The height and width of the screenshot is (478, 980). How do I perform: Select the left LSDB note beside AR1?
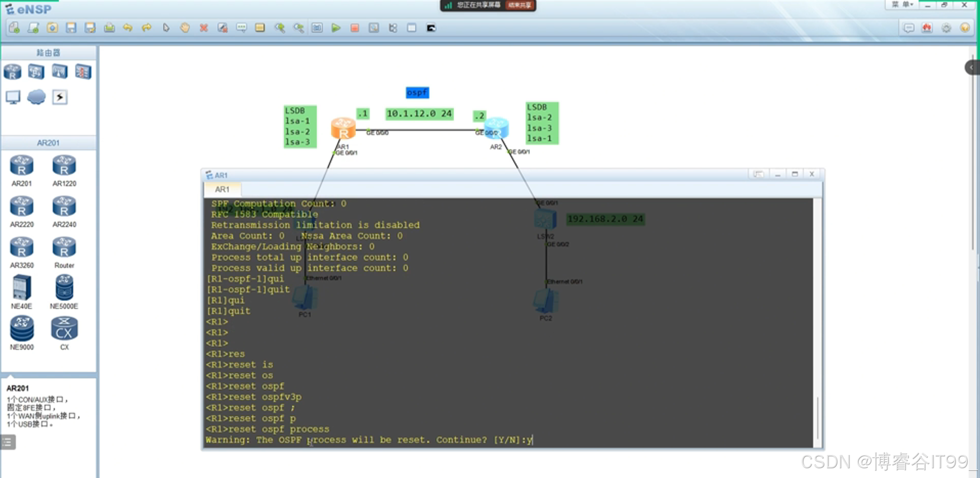click(x=300, y=126)
